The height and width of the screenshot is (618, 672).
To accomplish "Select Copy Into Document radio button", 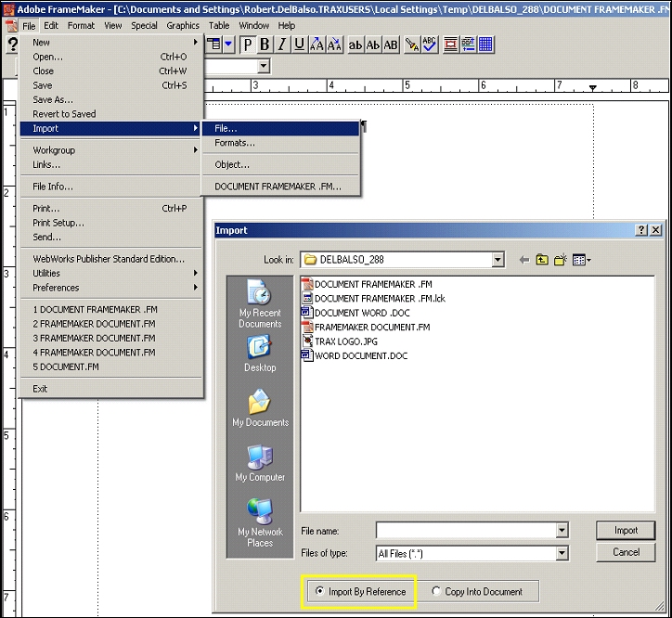I will click(436, 591).
